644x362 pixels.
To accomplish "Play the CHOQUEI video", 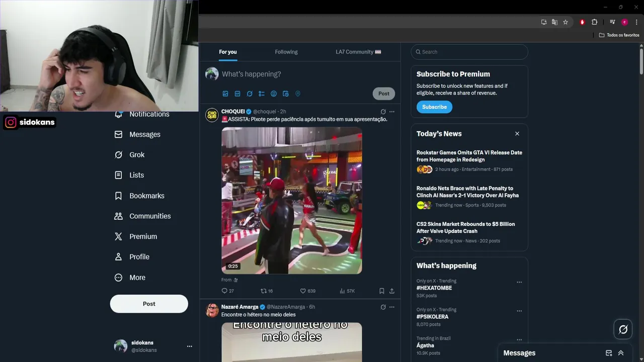I will point(292,201).
